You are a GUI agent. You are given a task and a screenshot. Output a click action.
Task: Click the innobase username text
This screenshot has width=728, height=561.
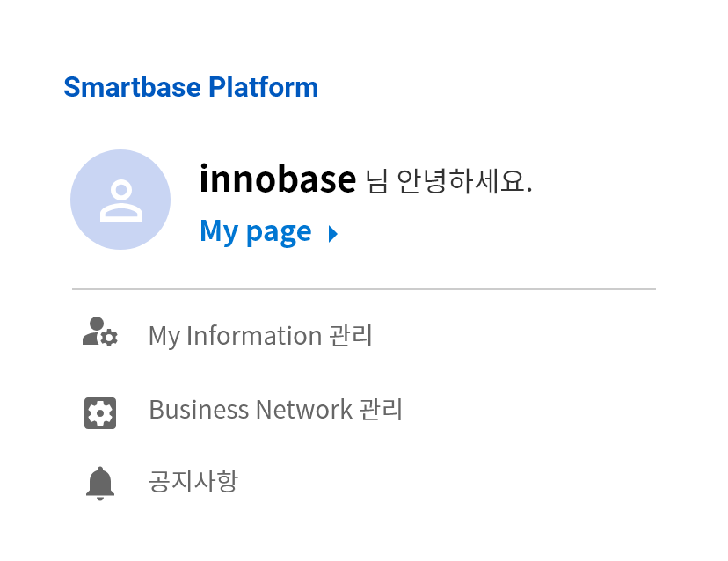pos(278,178)
